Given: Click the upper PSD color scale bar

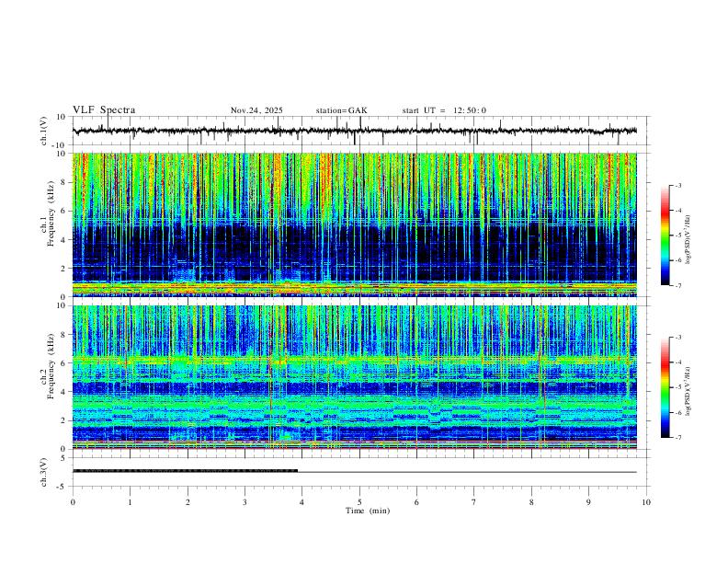Looking at the screenshot, I should pyautogui.click(x=665, y=236).
